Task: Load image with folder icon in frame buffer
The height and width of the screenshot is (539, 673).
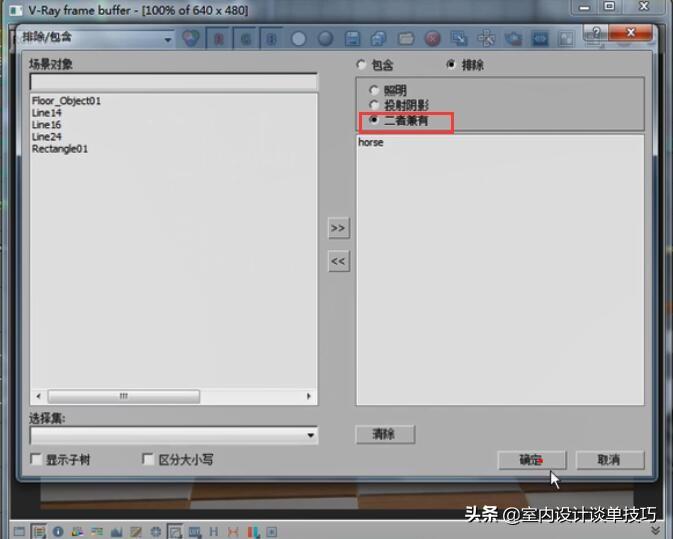Action: 406,39
